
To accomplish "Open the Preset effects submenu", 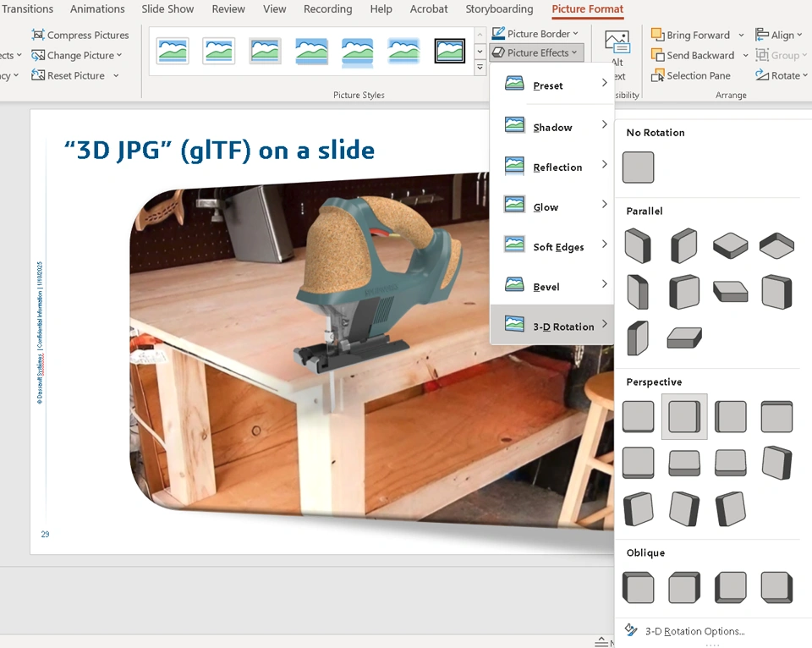I will pos(552,84).
